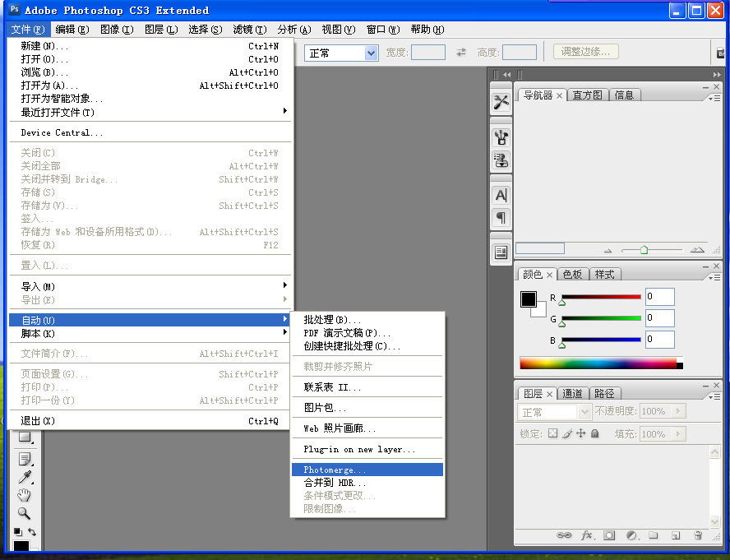Select the Notes tool
The height and width of the screenshot is (560, 730).
pyautogui.click(x=25, y=459)
